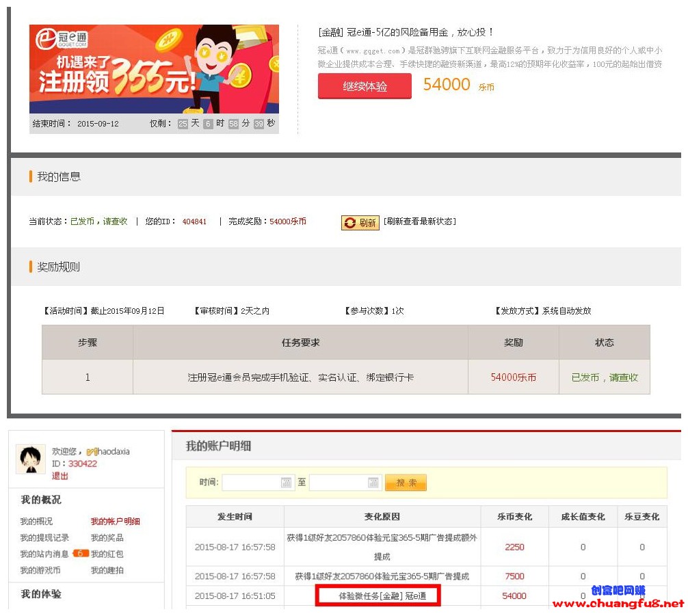The width and height of the screenshot is (688, 616).
Task: Click the sidebar ID number 330422
Action: [83, 464]
